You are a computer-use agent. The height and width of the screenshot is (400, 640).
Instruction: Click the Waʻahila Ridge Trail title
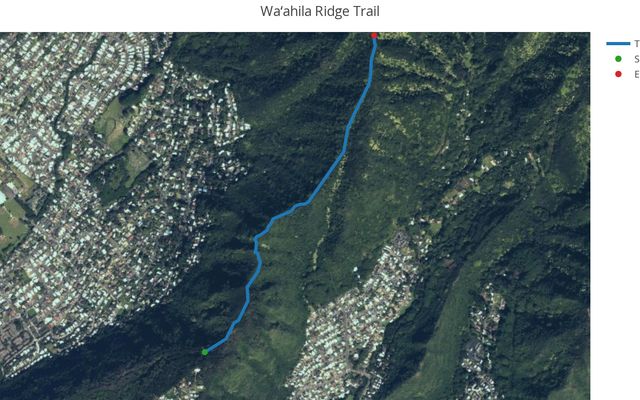(x=320, y=11)
